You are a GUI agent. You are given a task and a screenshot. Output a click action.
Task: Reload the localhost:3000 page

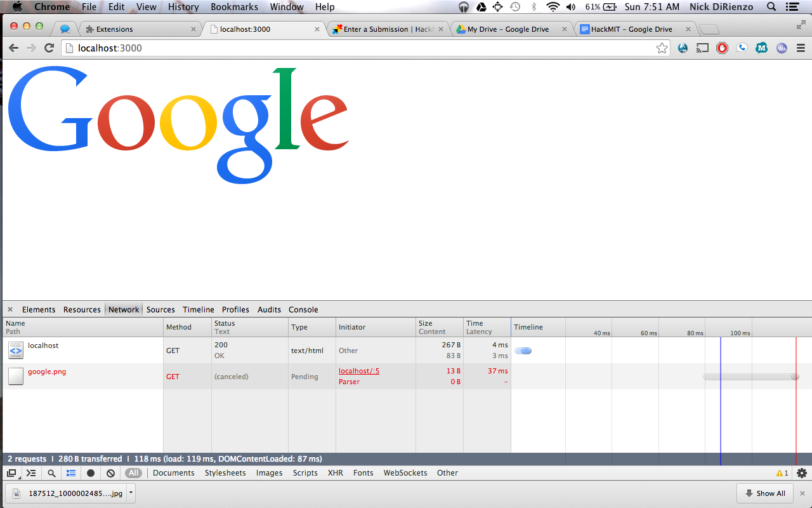[x=49, y=48]
